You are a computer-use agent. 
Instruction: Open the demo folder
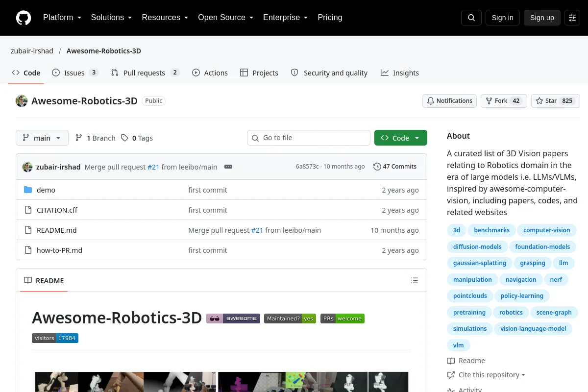point(46,190)
